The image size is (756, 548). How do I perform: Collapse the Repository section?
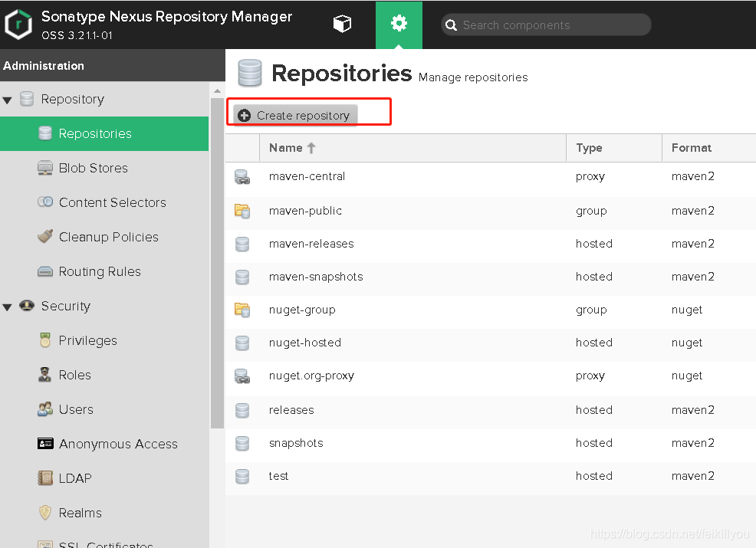pyautogui.click(x=8, y=99)
